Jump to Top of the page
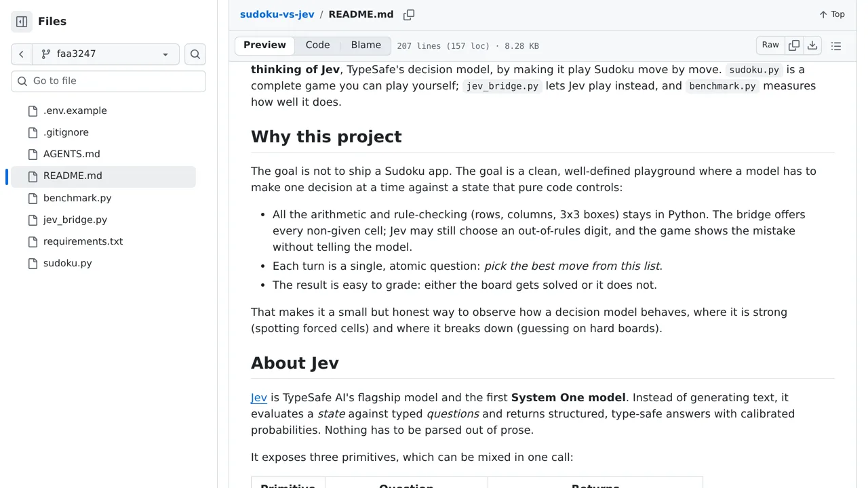This screenshot has height=488, width=868. click(831, 14)
